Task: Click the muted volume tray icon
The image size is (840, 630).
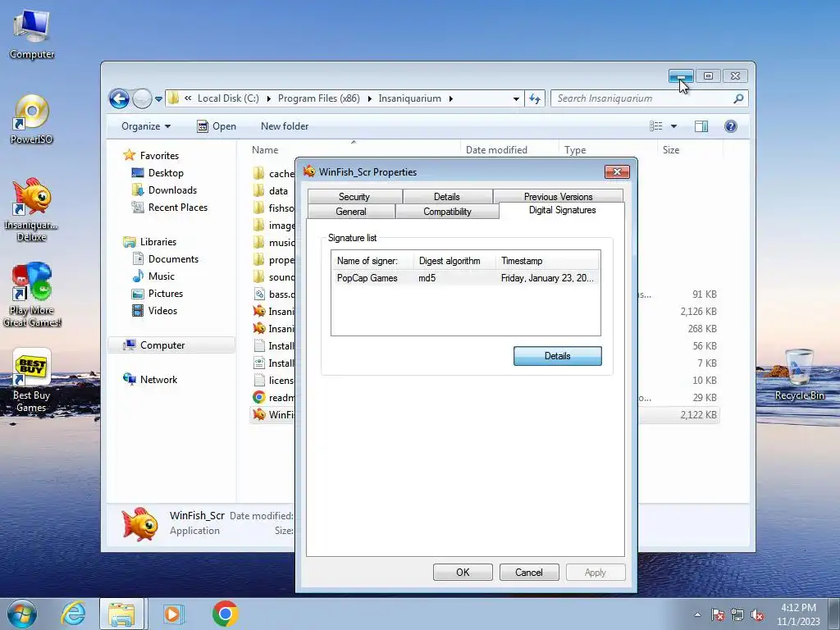Action: [757, 615]
